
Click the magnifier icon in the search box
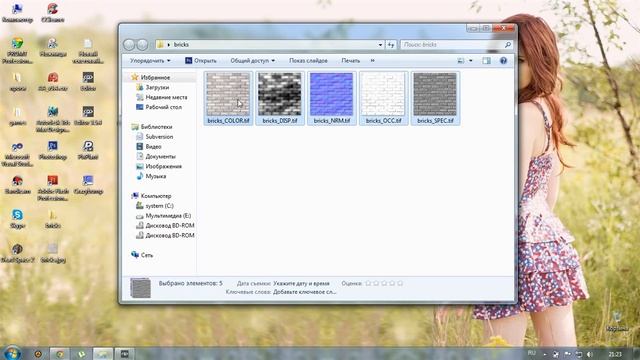[x=508, y=44]
